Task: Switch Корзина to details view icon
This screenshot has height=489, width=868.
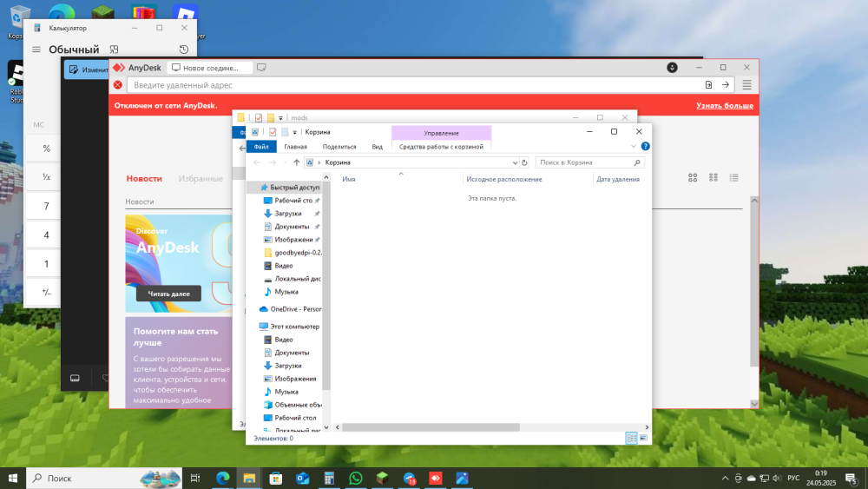Action: pos(631,438)
